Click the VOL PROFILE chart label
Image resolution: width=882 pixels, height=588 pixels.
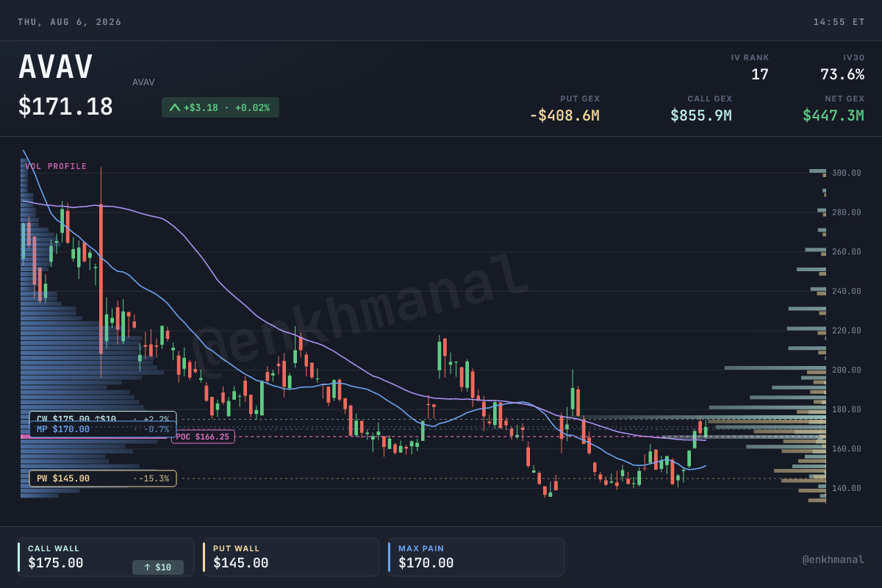pyautogui.click(x=56, y=167)
